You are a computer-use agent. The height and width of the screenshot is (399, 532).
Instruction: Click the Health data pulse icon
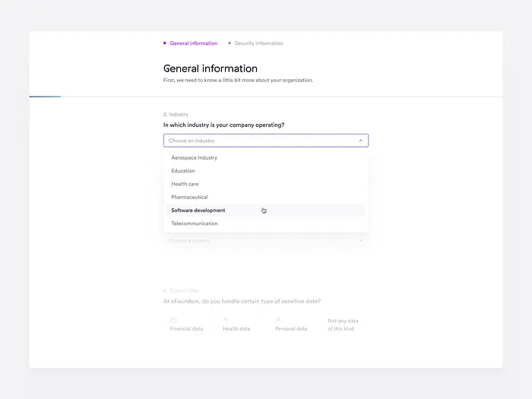point(226,320)
